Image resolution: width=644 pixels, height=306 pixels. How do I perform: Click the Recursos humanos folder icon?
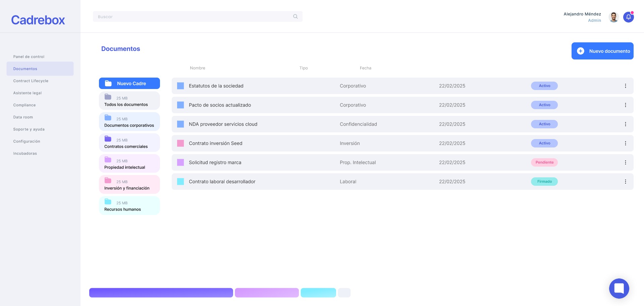(108, 202)
